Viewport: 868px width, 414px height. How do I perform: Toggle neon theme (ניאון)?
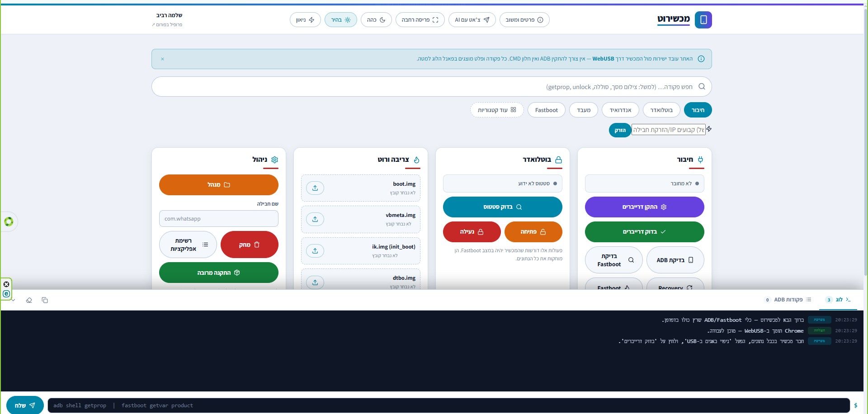tap(305, 20)
